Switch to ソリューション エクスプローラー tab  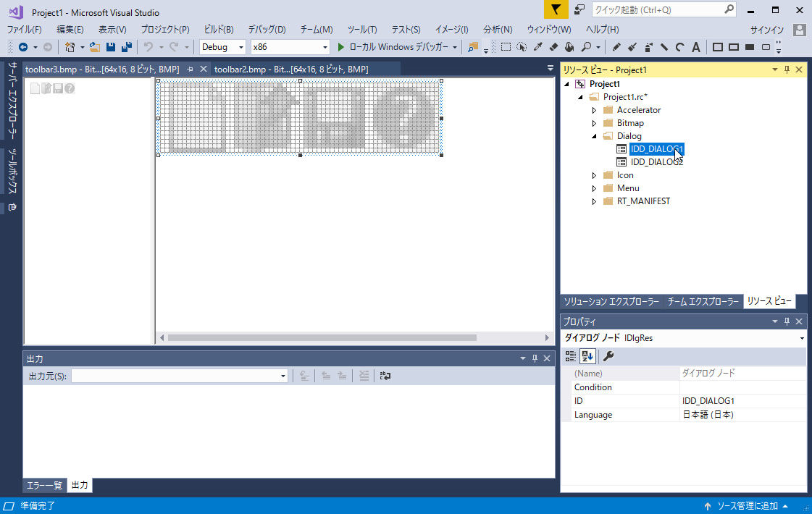[611, 301]
